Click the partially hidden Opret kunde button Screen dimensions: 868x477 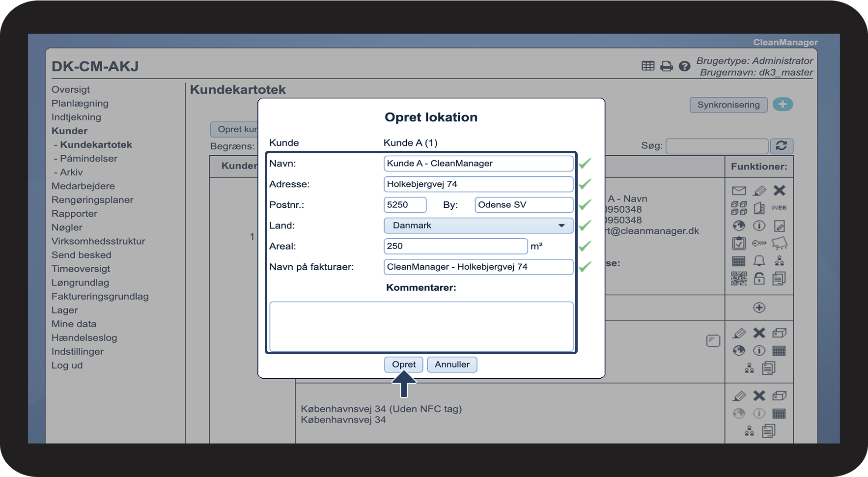234,129
